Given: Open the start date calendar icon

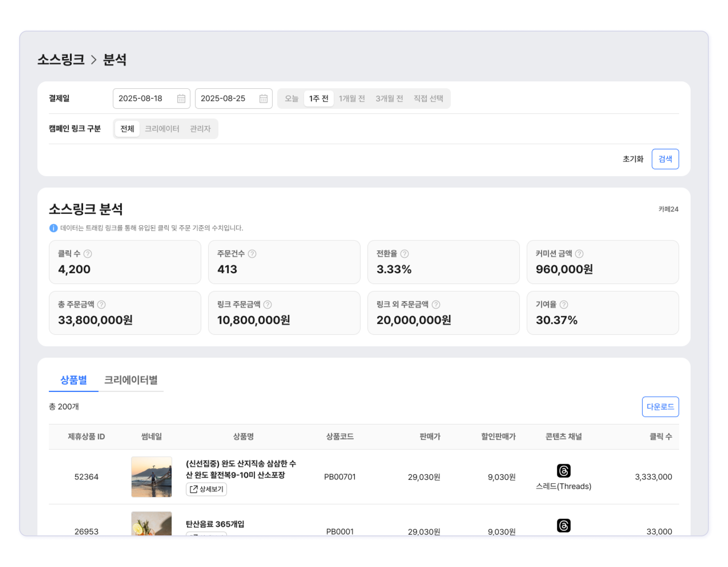Looking at the screenshot, I should point(181,99).
